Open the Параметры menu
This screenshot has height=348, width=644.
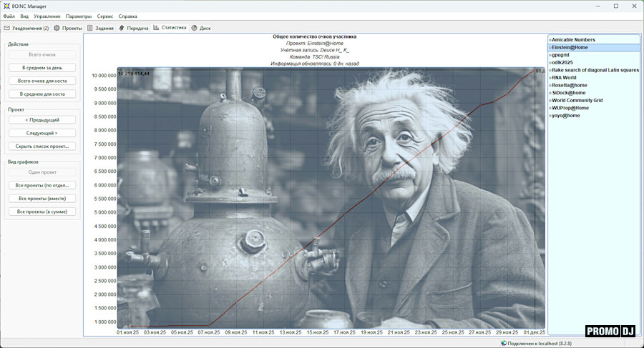pyautogui.click(x=78, y=16)
